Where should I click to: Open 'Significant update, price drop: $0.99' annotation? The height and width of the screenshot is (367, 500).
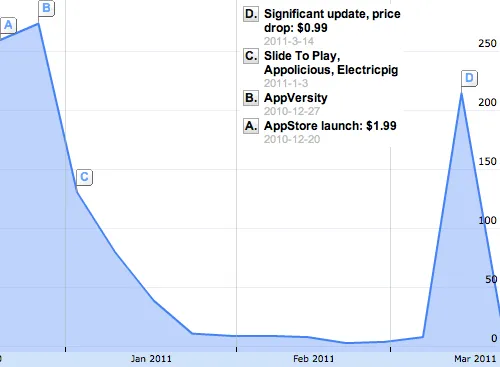point(332,21)
